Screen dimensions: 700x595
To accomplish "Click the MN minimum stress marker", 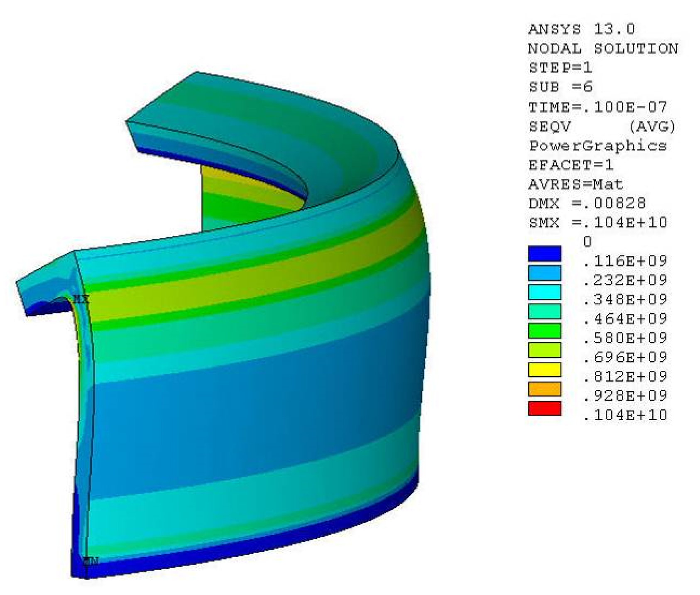I will [91, 562].
